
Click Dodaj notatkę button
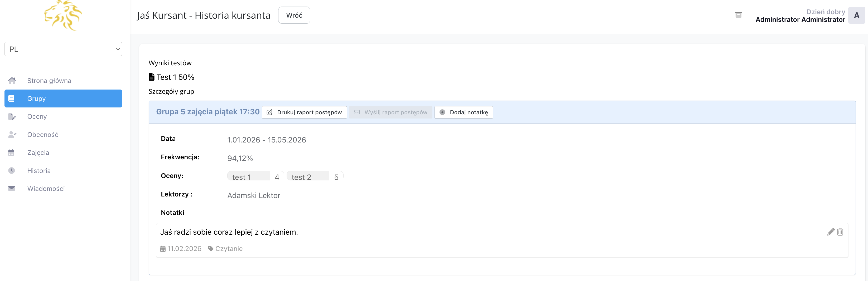[x=464, y=112]
